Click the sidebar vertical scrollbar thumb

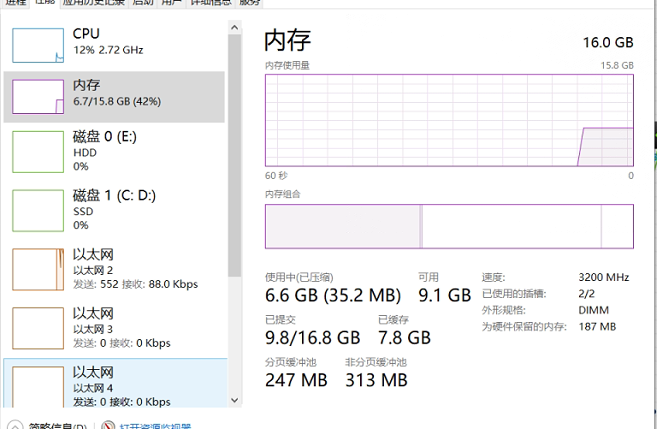tap(234, 150)
